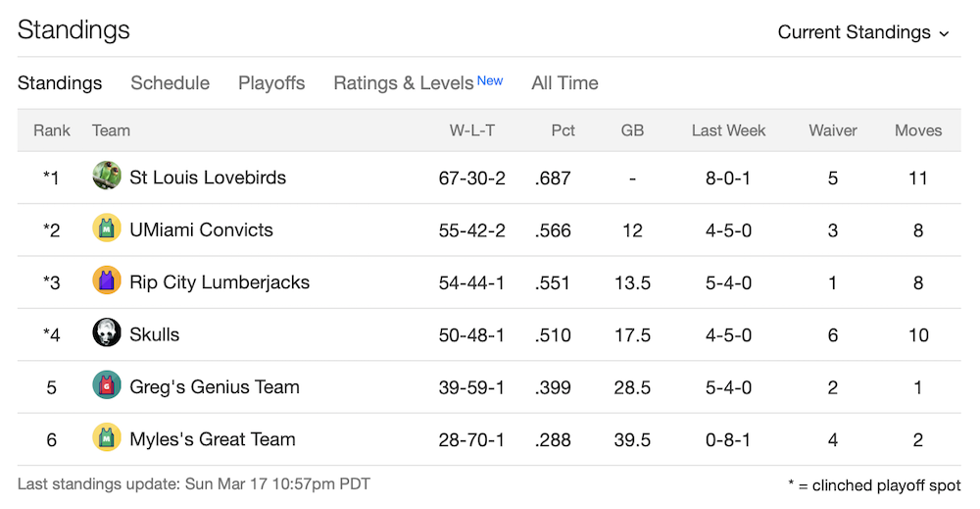This screenshot has width=980, height=509.
Task: Click the Rip City Lumberjacks purple jersey icon
Action: 106,280
